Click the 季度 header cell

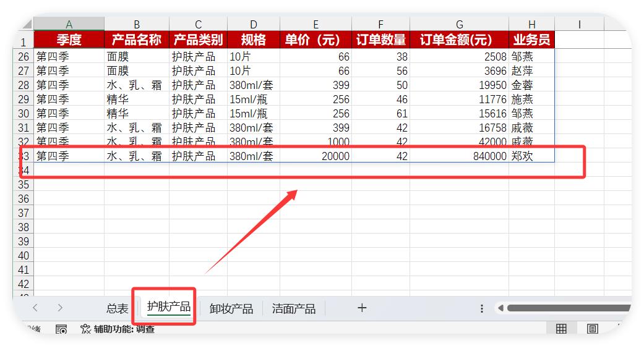[x=69, y=40]
